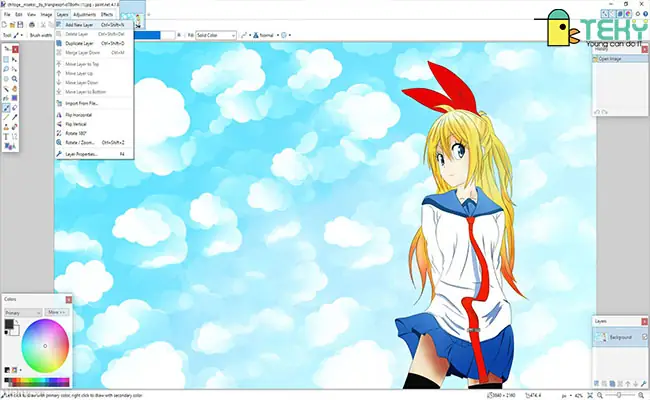Click inside the color wheel
This screenshot has height=400, width=650.
click(x=45, y=346)
